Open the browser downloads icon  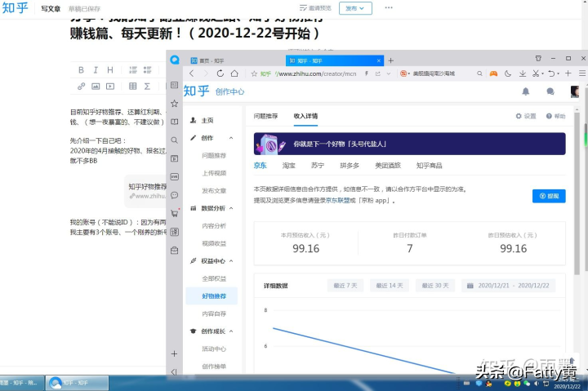[523, 73]
